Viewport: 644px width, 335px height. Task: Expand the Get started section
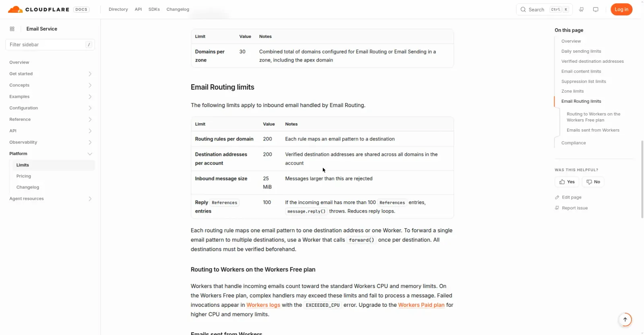[51, 74]
